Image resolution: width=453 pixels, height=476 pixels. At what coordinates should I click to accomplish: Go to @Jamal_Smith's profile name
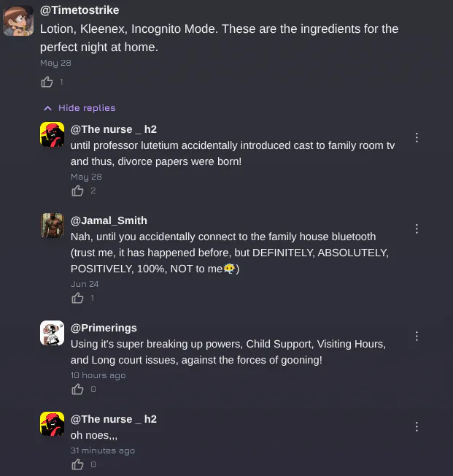tap(109, 220)
